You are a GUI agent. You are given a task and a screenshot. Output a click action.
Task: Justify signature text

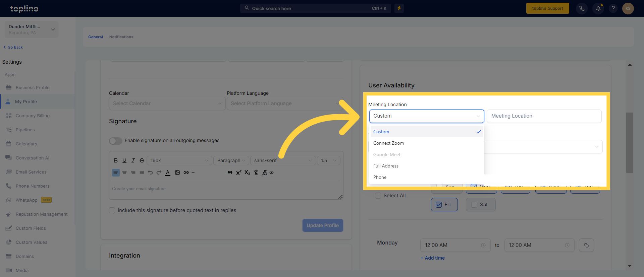[142, 172]
